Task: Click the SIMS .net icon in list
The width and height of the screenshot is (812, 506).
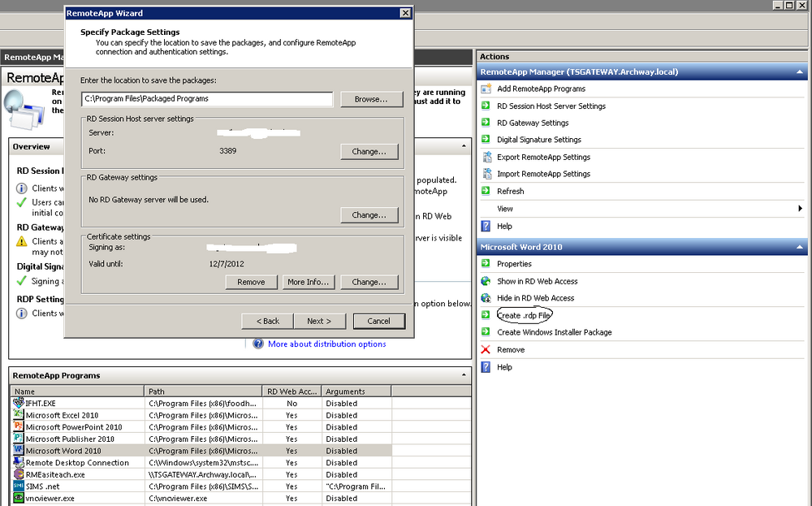Action: [19, 486]
